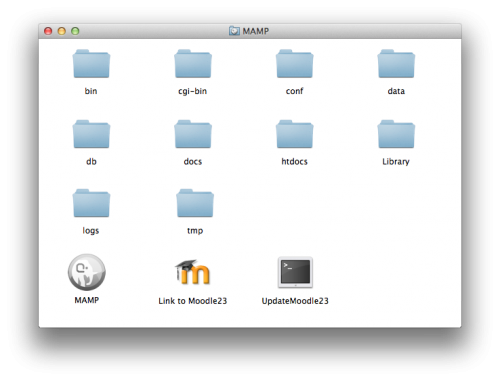Click the 'logs' file name label
500x381 pixels.
[91, 231]
